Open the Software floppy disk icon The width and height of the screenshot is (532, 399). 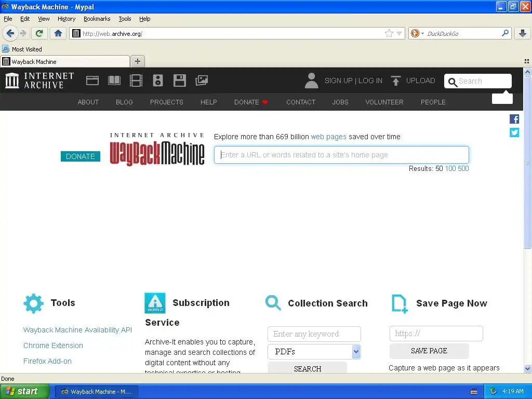click(179, 81)
